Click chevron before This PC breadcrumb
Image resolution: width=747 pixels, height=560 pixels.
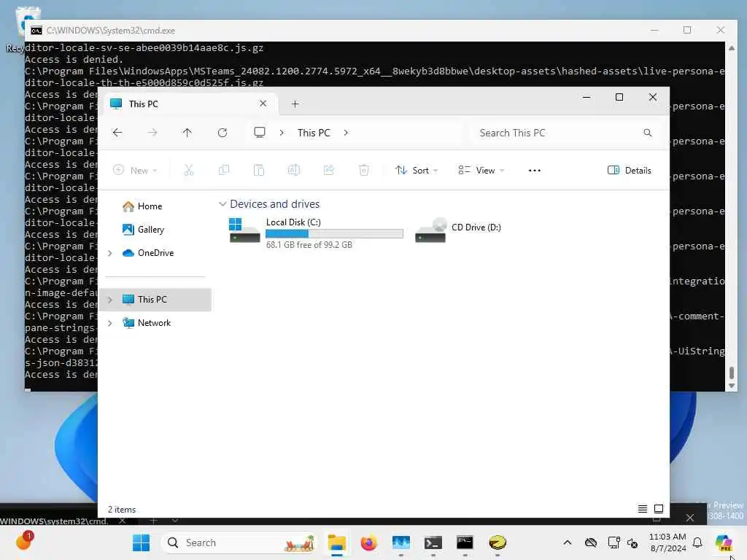[282, 133]
